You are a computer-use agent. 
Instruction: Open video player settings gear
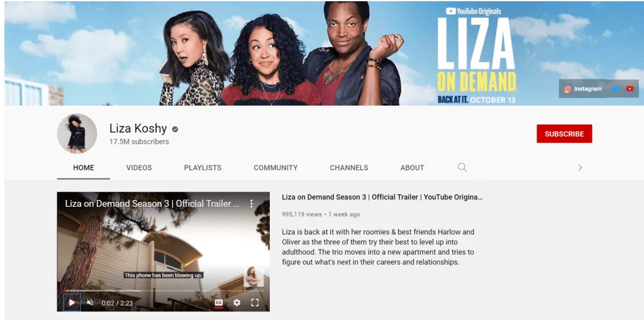(x=236, y=302)
